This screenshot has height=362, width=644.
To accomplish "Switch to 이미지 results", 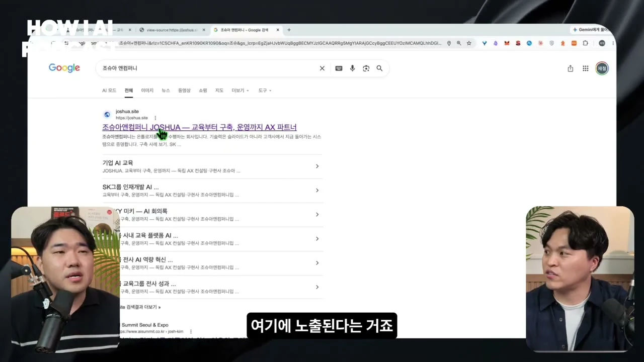I will click(x=147, y=90).
